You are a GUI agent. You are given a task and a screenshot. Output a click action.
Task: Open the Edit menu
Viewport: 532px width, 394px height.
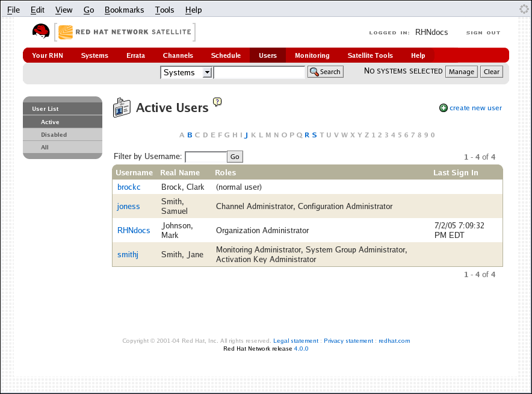click(37, 10)
